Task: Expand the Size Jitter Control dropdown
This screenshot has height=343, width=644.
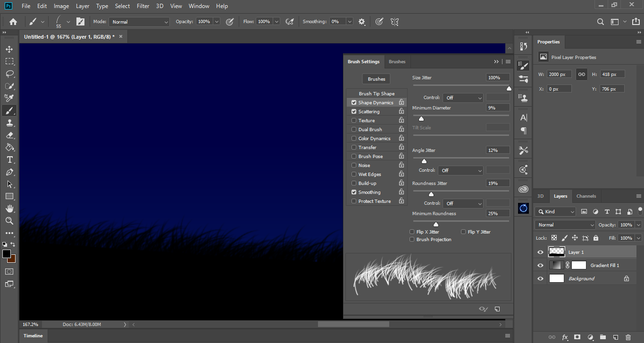Action: click(x=462, y=98)
